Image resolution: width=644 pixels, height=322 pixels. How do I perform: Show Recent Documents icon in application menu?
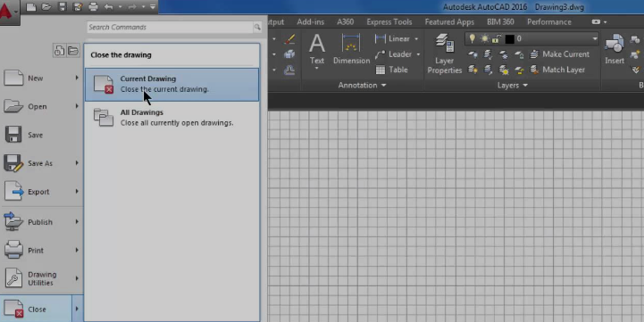(59, 51)
